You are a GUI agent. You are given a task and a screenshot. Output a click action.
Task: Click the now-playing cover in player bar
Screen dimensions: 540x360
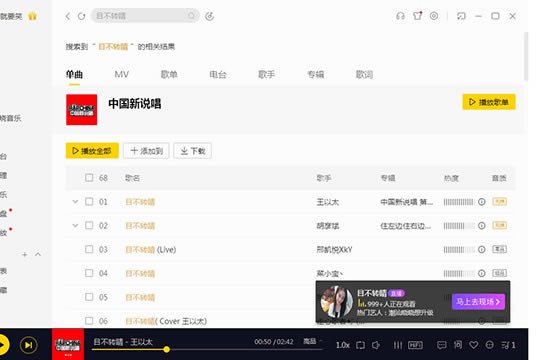point(68,344)
